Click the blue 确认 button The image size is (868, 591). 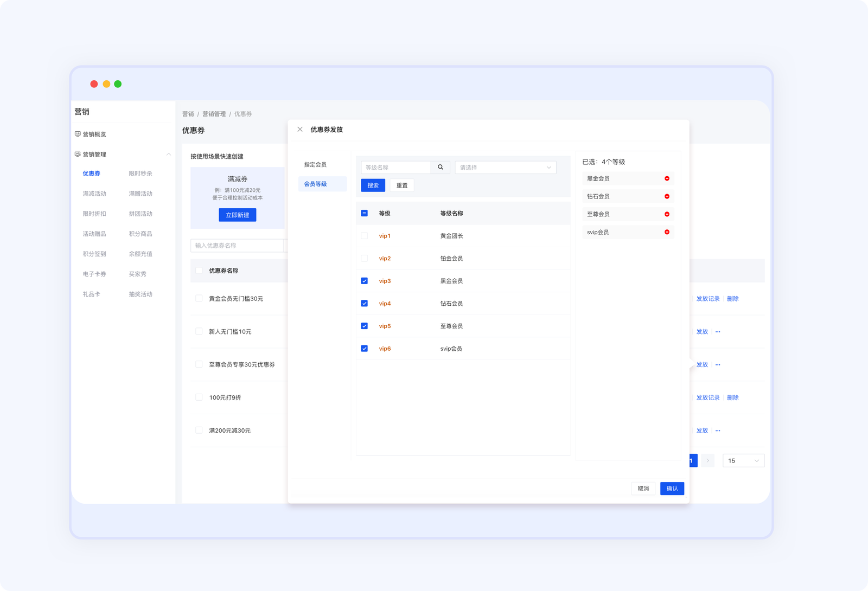(672, 489)
